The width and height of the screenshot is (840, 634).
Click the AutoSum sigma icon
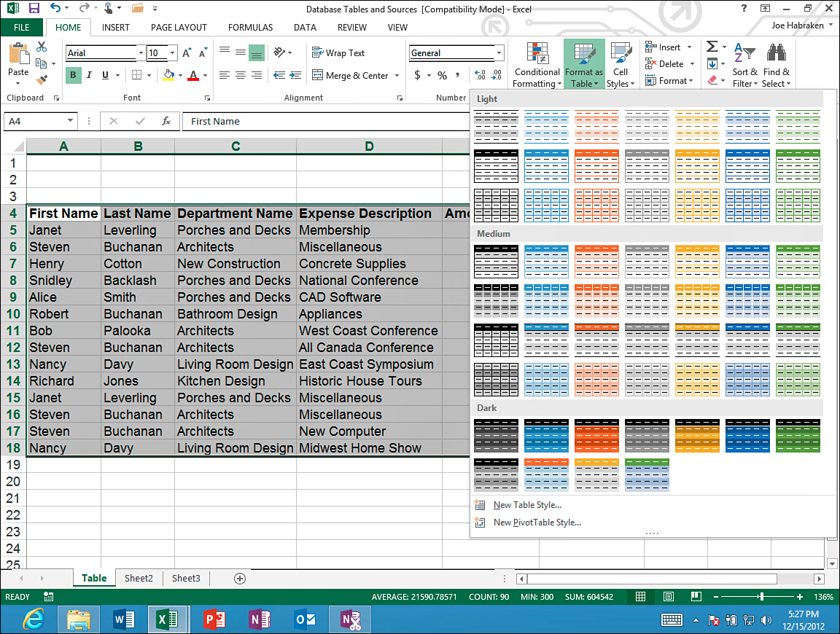pos(712,47)
